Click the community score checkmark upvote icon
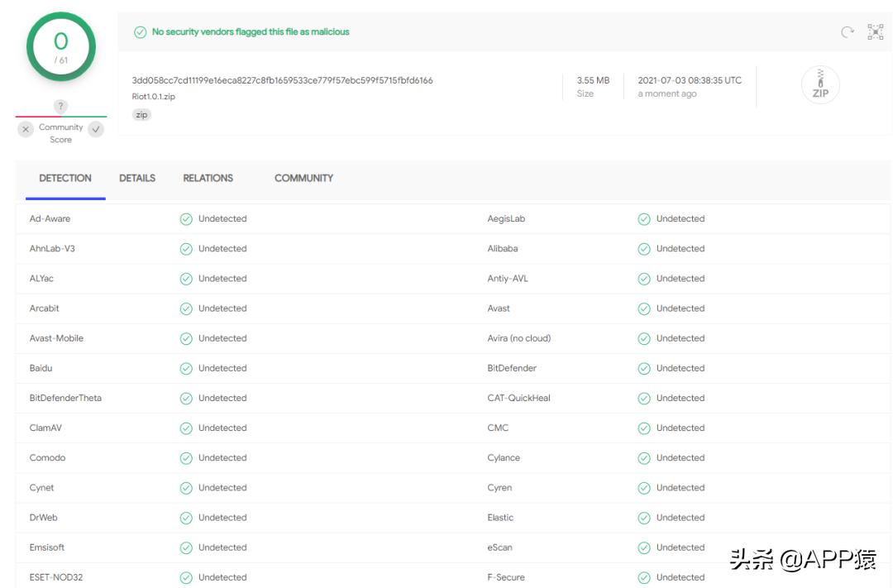 (x=96, y=129)
